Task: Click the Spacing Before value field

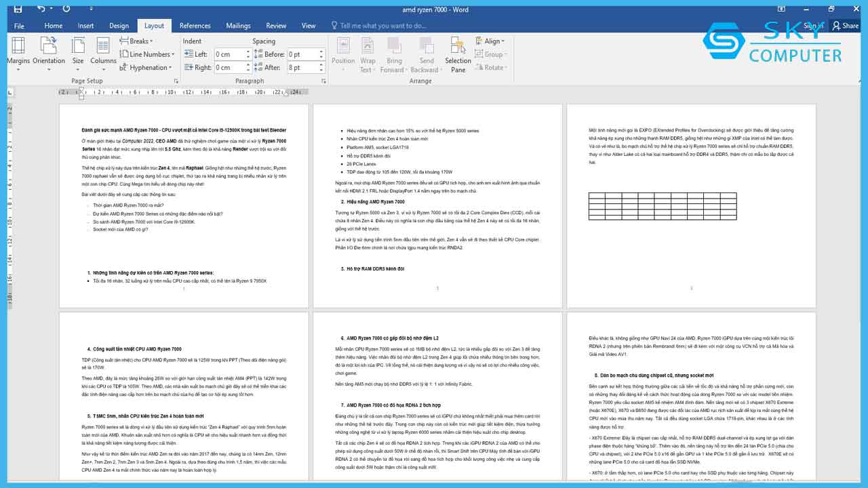Action: (307, 54)
